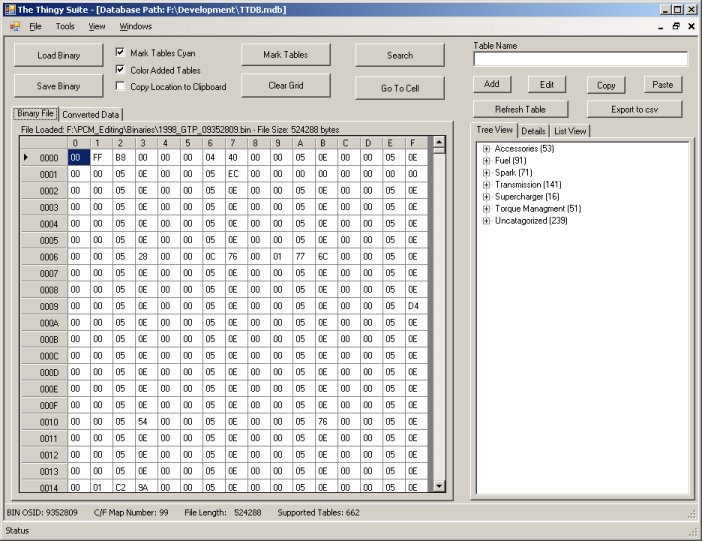Image resolution: width=702 pixels, height=541 pixels.
Task: Select the FF cell in row 0000
Action: (x=101, y=157)
